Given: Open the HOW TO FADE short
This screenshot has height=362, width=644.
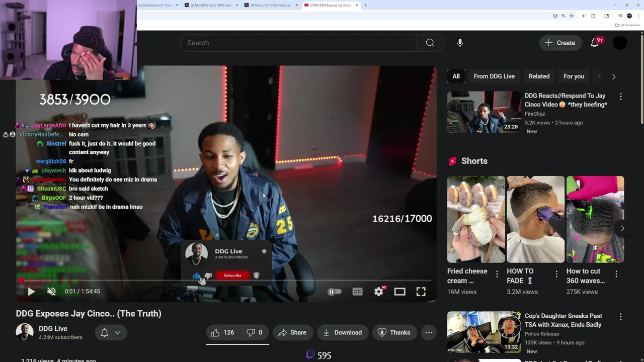Looking at the screenshot, I should tap(535, 219).
